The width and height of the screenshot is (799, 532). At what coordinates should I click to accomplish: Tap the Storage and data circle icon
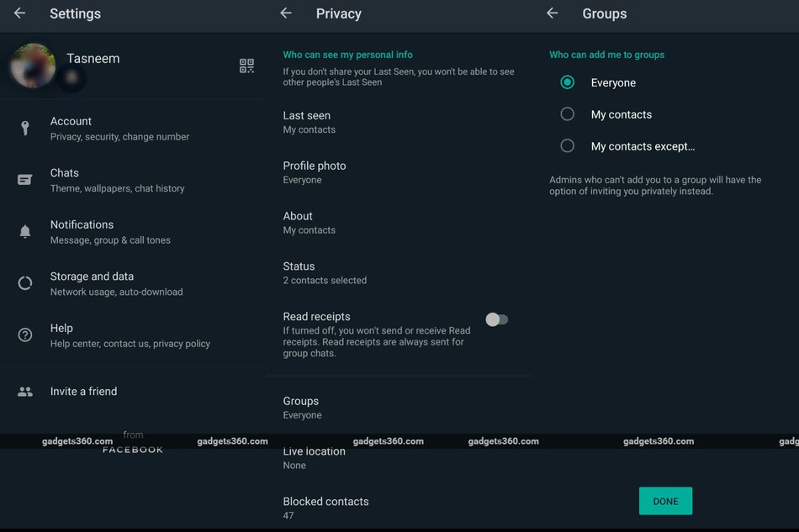coord(25,283)
